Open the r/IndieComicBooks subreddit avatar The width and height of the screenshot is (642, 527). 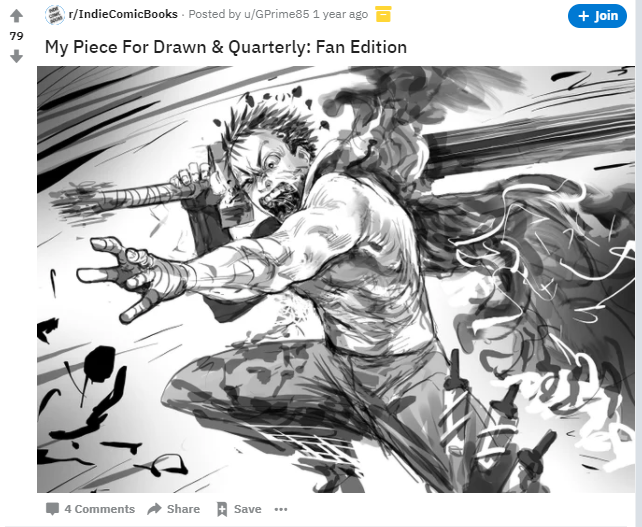pyautogui.click(x=54, y=15)
